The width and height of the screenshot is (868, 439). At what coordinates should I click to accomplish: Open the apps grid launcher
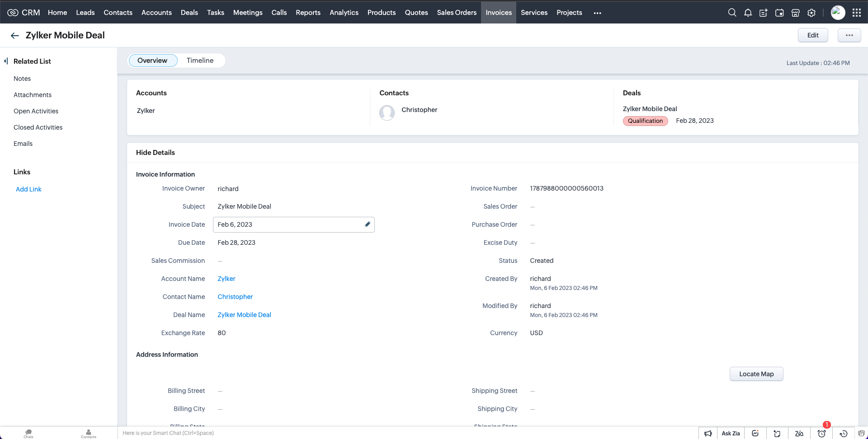[856, 13]
